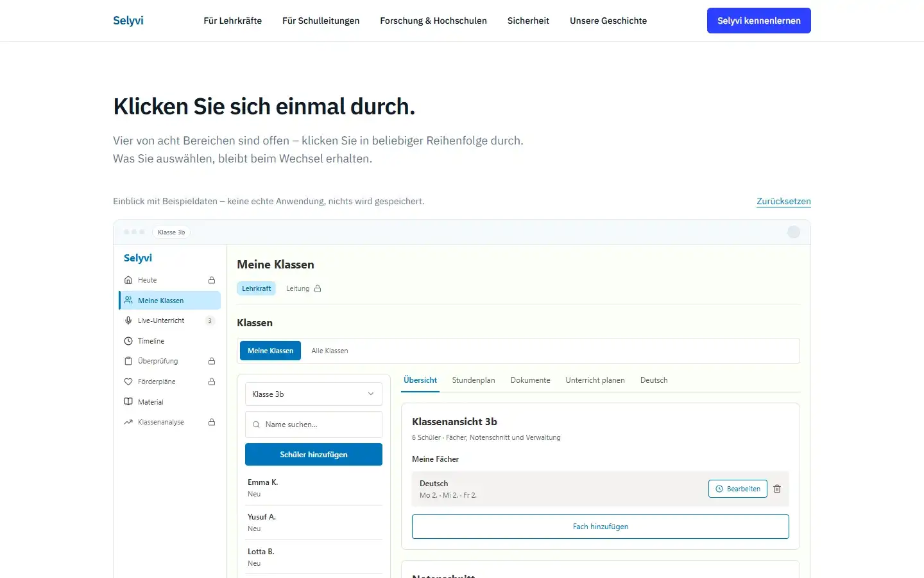Open Unsere Geschichte in the navigation
The height and width of the screenshot is (578, 924).
608,21
